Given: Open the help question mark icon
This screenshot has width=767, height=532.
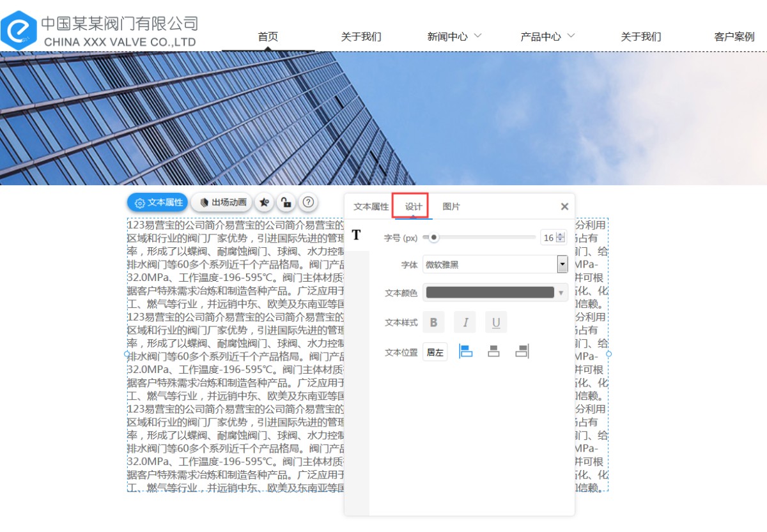Looking at the screenshot, I should pos(308,202).
